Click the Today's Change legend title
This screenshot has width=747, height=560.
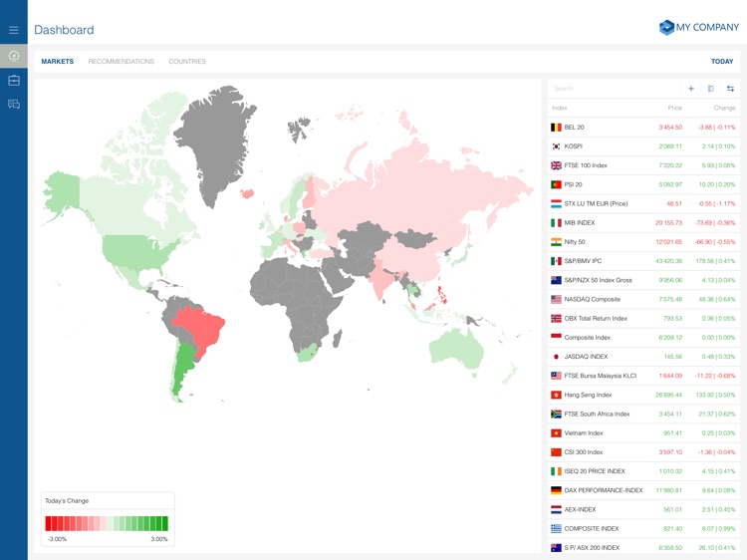click(x=67, y=500)
